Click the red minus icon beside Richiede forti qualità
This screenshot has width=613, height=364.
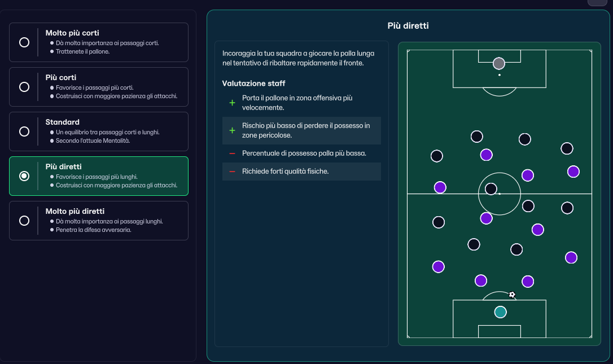click(232, 171)
